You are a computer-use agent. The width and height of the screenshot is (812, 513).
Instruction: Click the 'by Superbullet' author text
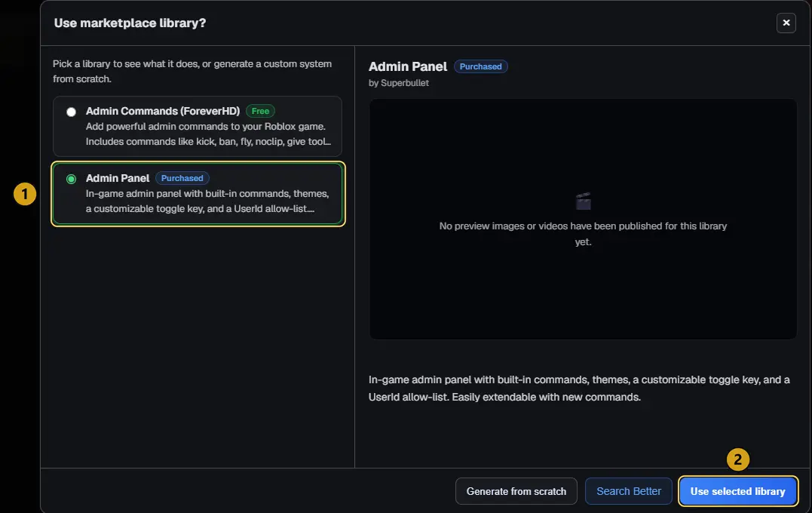pyautogui.click(x=398, y=83)
